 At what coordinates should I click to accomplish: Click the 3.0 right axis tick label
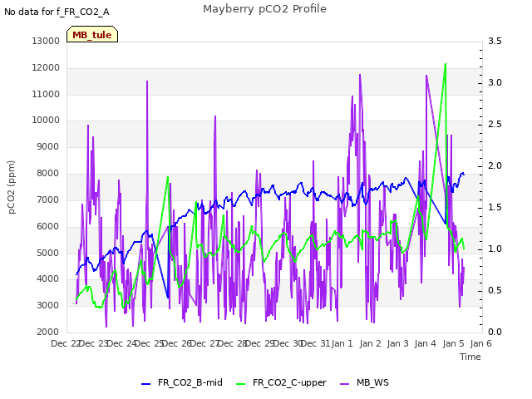click(x=495, y=82)
